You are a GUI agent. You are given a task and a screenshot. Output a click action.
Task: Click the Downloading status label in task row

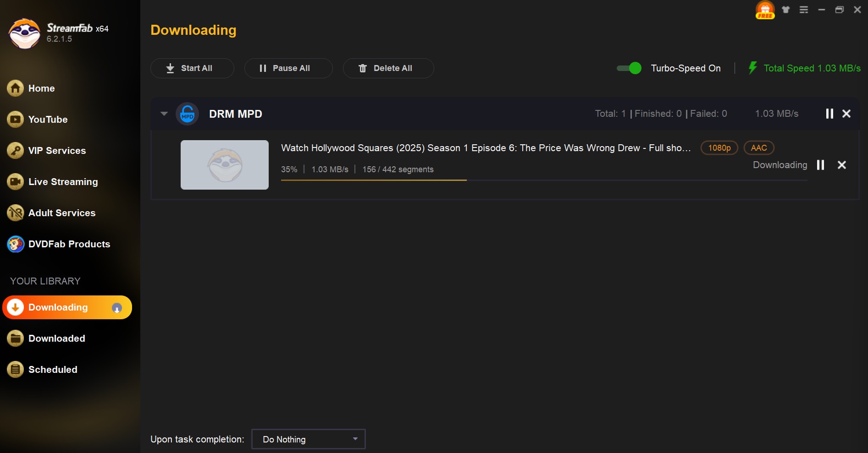pos(780,165)
